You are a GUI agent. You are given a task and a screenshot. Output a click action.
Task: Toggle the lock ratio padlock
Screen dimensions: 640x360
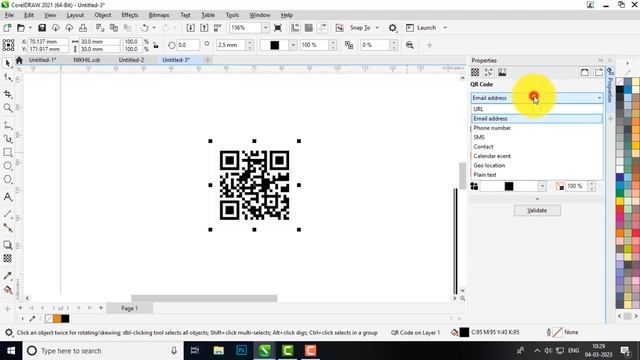click(156, 45)
